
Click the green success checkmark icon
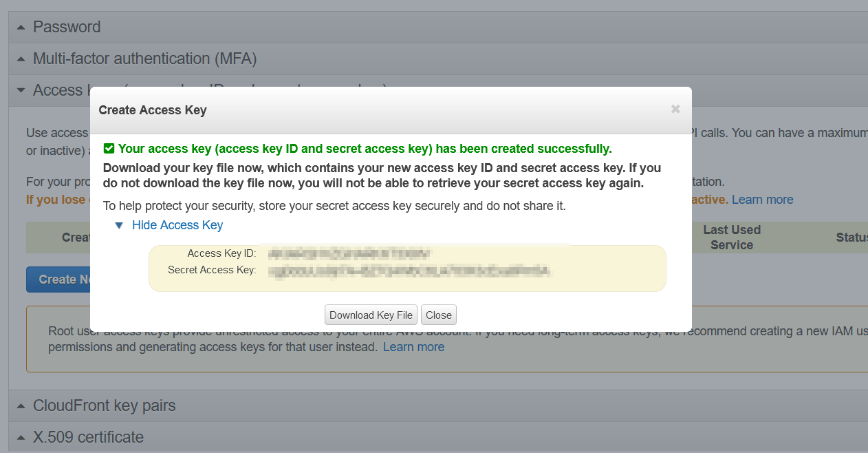(109, 148)
